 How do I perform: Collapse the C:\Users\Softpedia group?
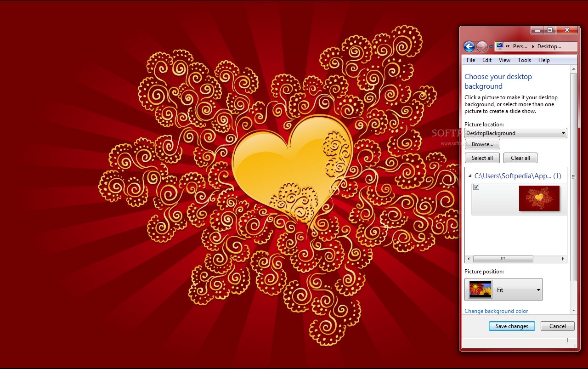pos(470,176)
